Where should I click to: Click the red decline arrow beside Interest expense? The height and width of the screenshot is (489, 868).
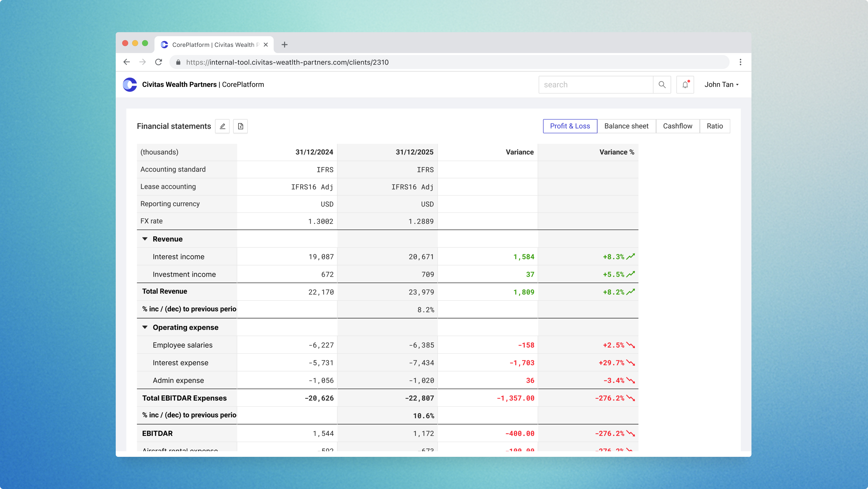point(631,362)
